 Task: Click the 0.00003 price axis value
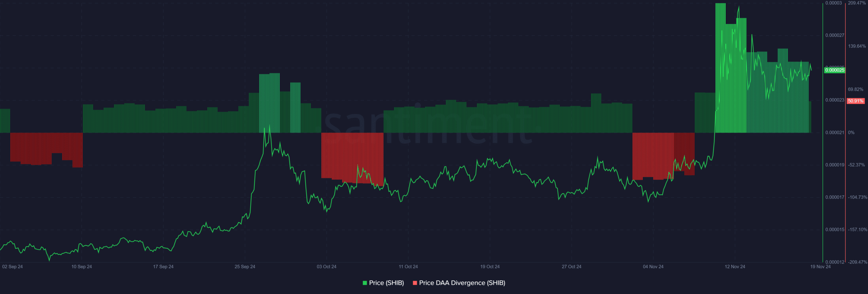(833, 3)
